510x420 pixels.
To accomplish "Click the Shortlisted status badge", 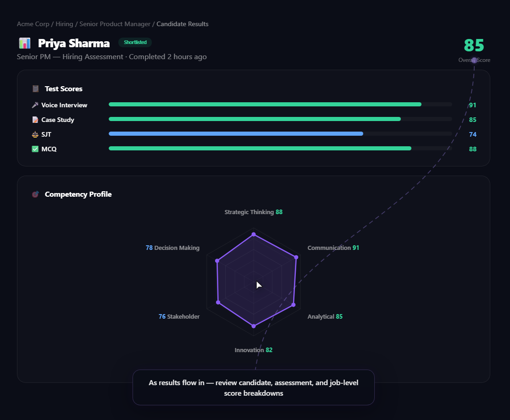I will click(135, 42).
